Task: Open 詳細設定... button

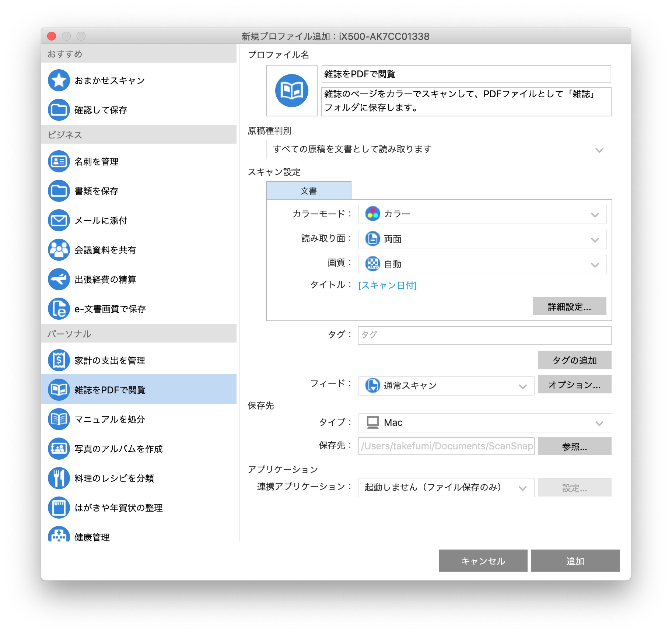Action: [x=569, y=306]
